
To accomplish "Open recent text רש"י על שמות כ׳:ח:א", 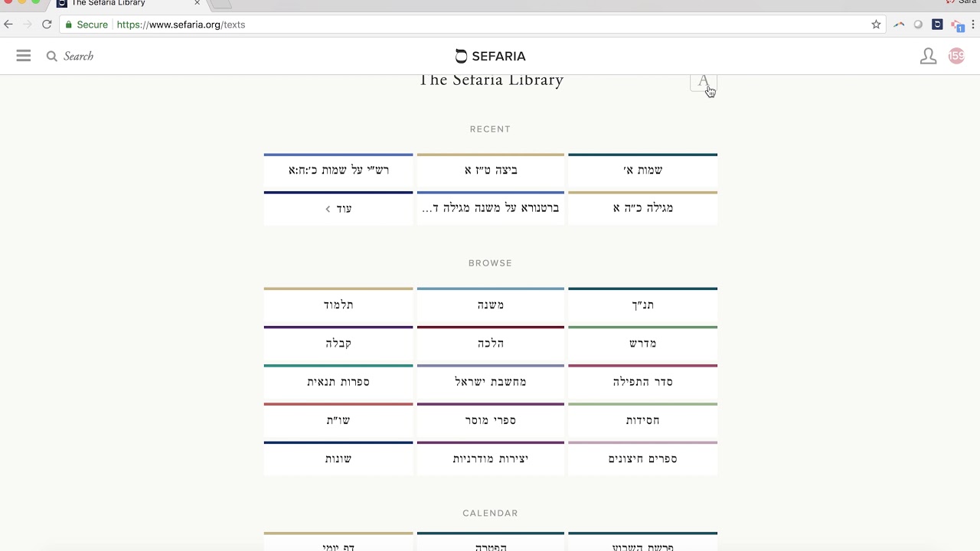I will (x=338, y=169).
